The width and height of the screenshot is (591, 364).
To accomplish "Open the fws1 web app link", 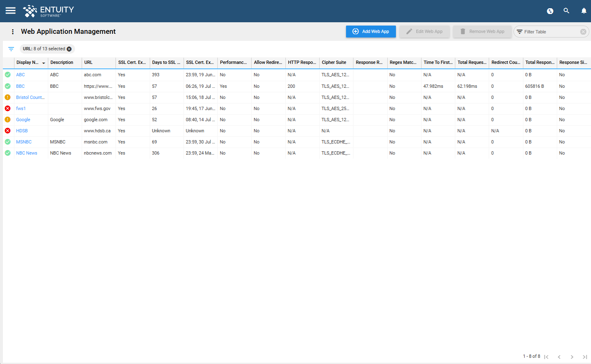I will pos(21,109).
